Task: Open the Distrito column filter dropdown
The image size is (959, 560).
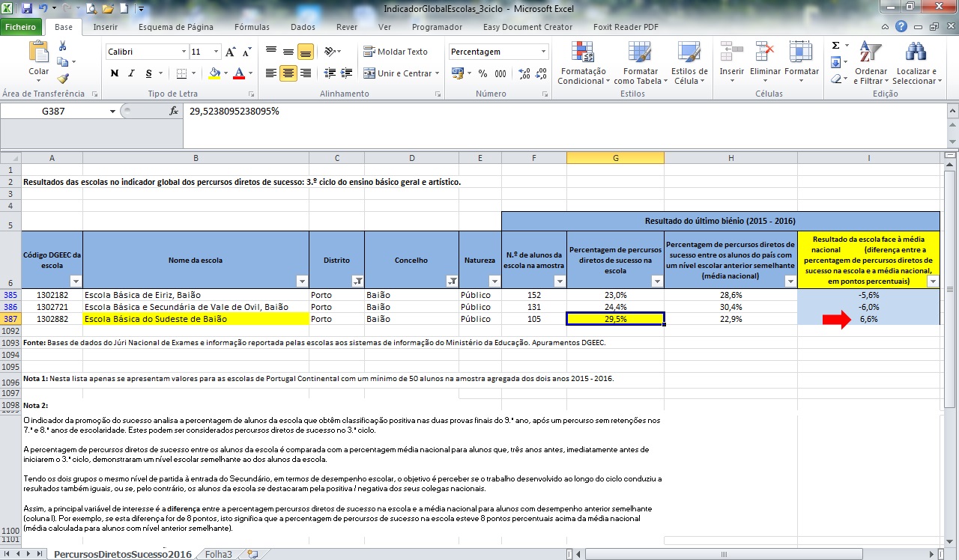Action: (x=357, y=281)
